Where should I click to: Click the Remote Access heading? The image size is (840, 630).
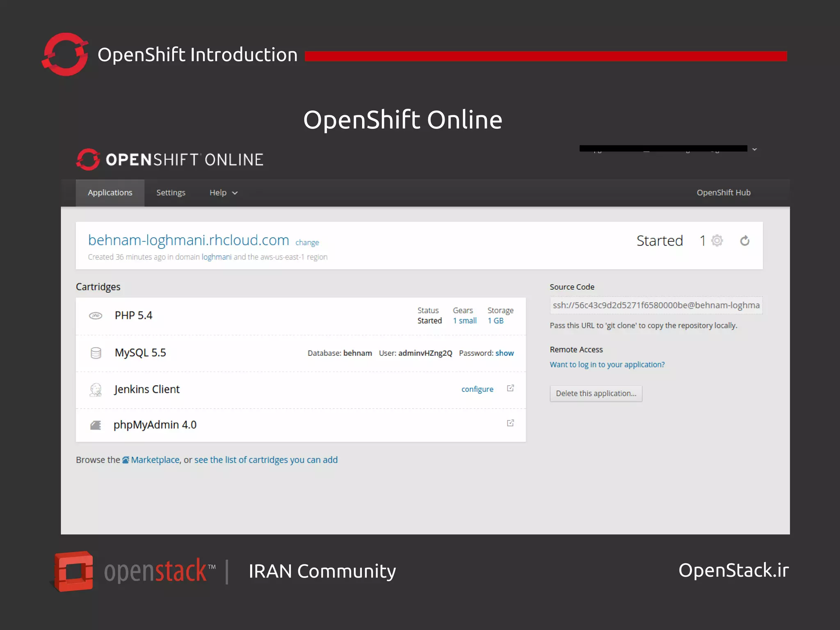[x=576, y=350]
